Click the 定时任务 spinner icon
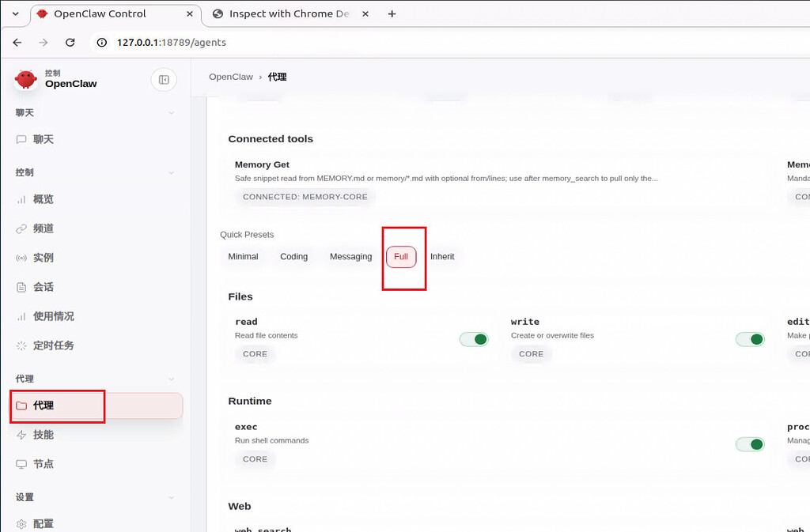The height and width of the screenshot is (532, 810). pos(21,345)
